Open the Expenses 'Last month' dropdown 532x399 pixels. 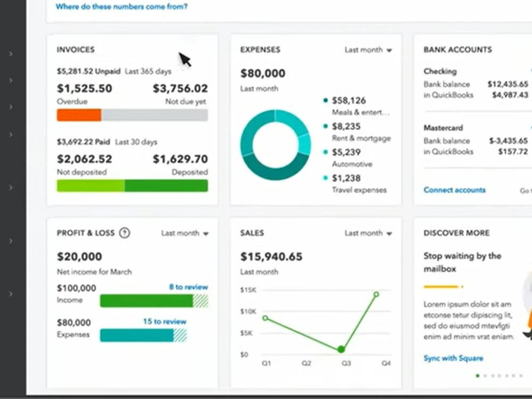[368, 50]
